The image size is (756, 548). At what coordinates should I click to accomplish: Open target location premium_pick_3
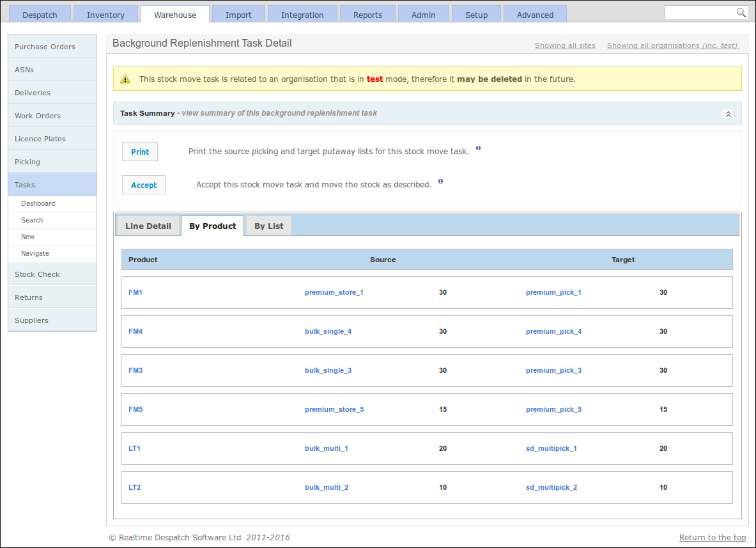pyautogui.click(x=553, y=370)
